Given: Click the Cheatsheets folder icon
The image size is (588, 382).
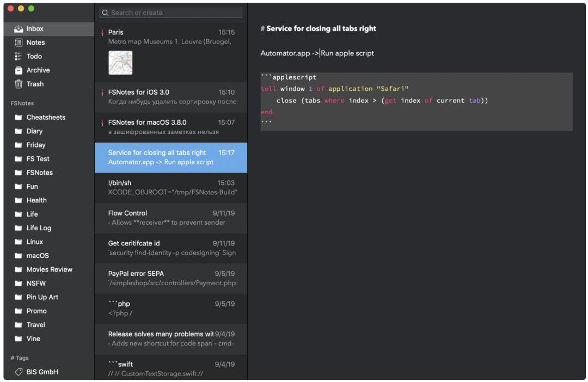Looking at the screenshot, I should tap(19, 118).
